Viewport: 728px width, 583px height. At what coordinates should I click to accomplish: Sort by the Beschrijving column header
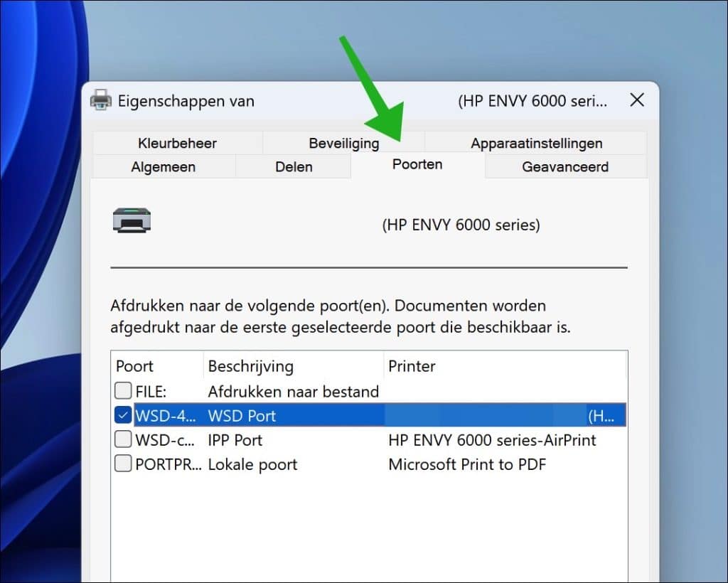tap(294, 366)
